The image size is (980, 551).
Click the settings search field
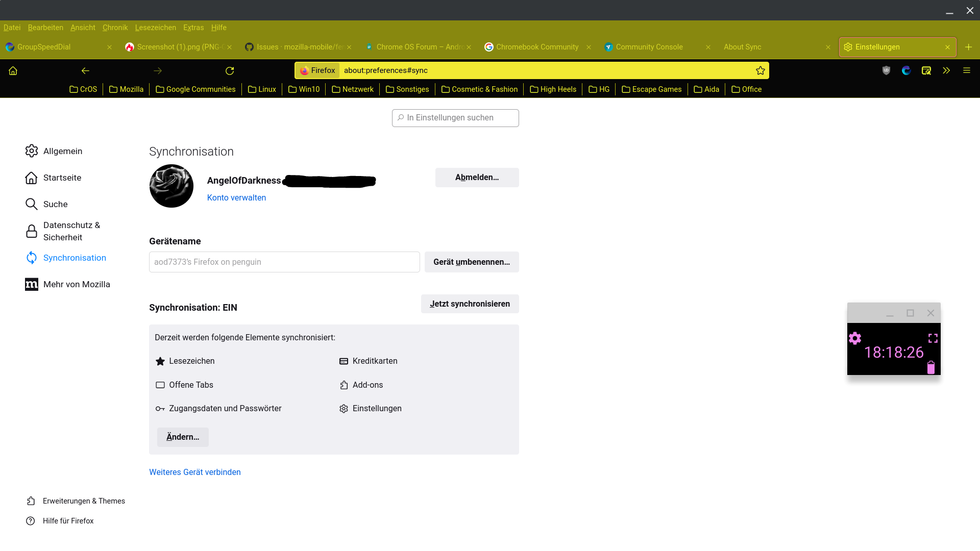[x=455, y=118]
